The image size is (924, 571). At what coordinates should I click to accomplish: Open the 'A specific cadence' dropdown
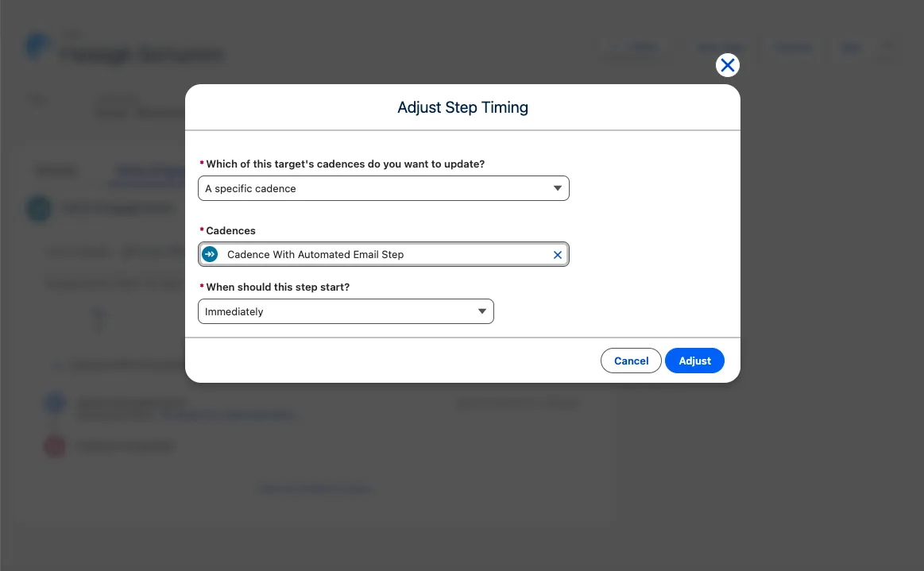tap(384, 188)
